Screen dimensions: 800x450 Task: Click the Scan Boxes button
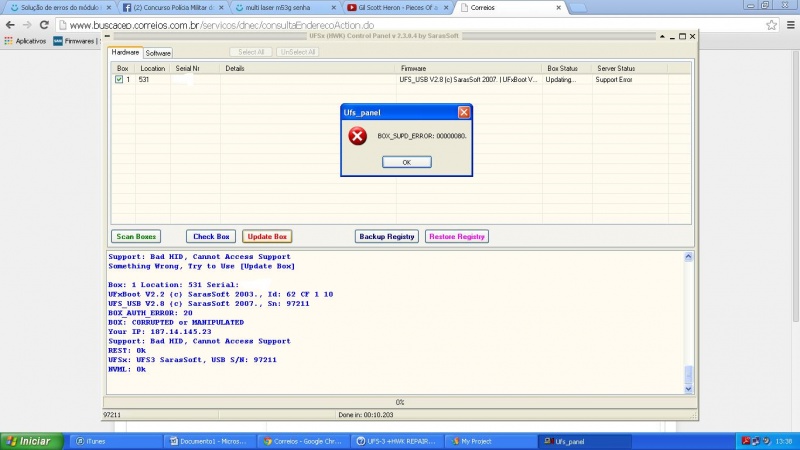136,237
